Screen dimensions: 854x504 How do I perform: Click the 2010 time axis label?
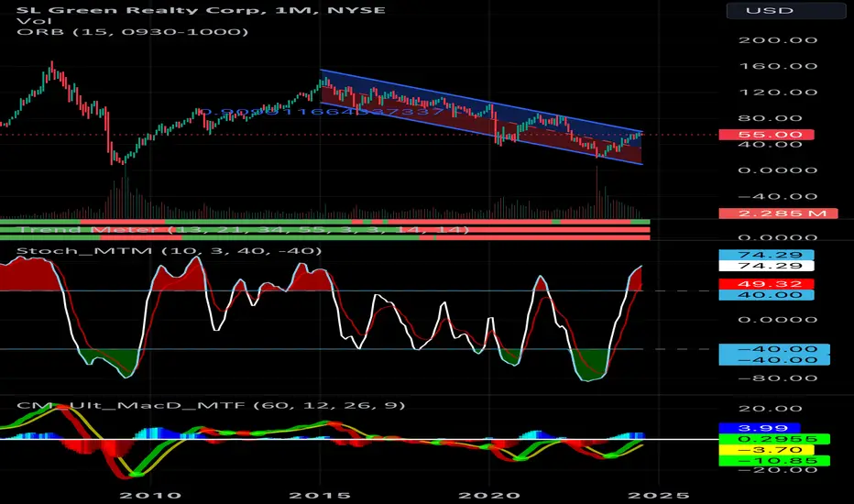point(150,495)
